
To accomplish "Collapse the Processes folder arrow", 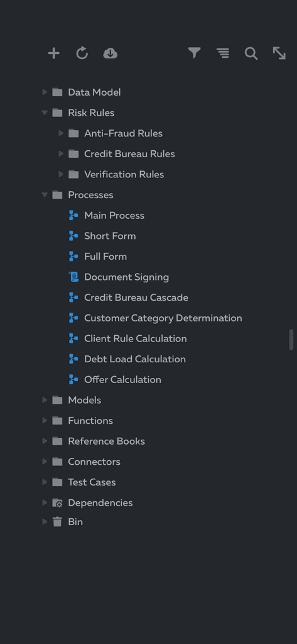I will pyautogui.click(x=45, y=195).
